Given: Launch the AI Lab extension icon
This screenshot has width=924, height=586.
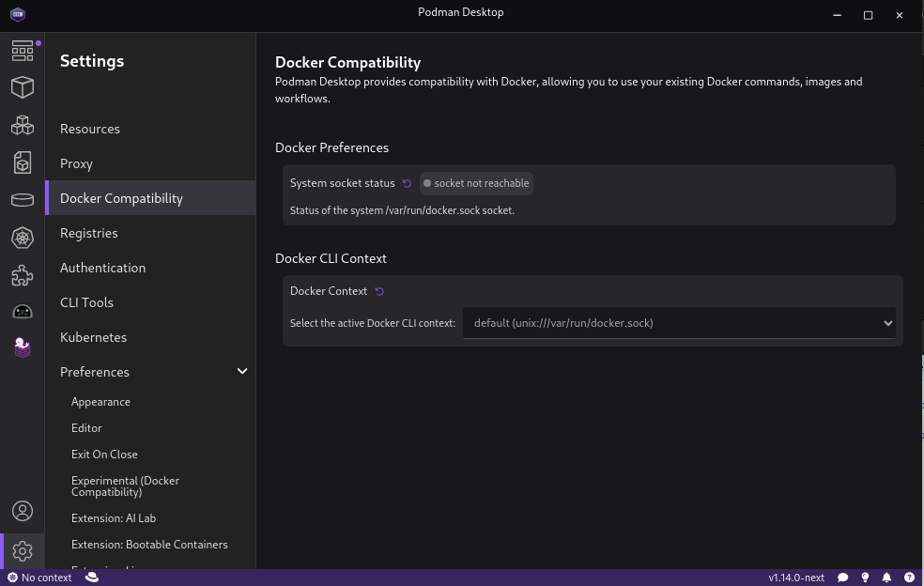Looking at the screenshot, I should click(23, 312).
